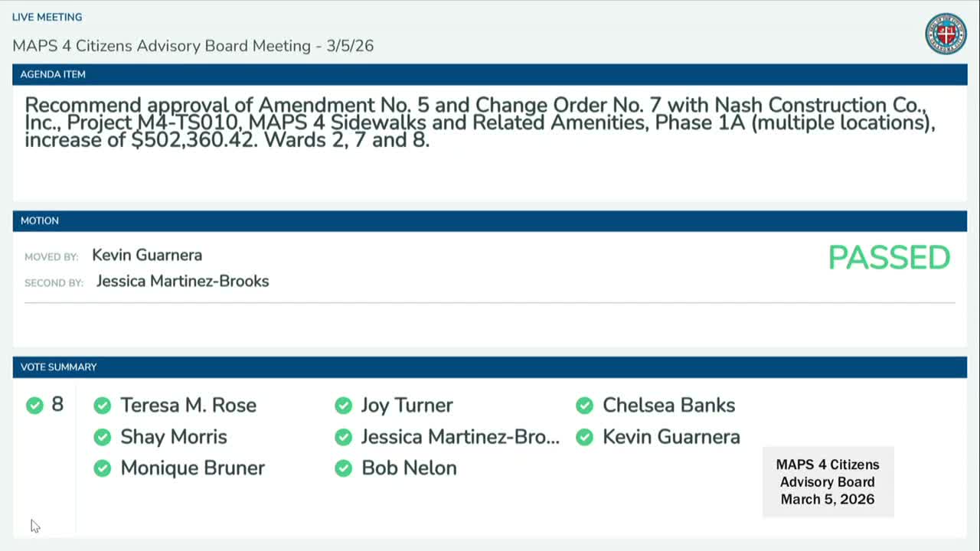The image size is (980, 551).
Task: Click the check icon beside Bob Nelon
Action: pos(343,468)
